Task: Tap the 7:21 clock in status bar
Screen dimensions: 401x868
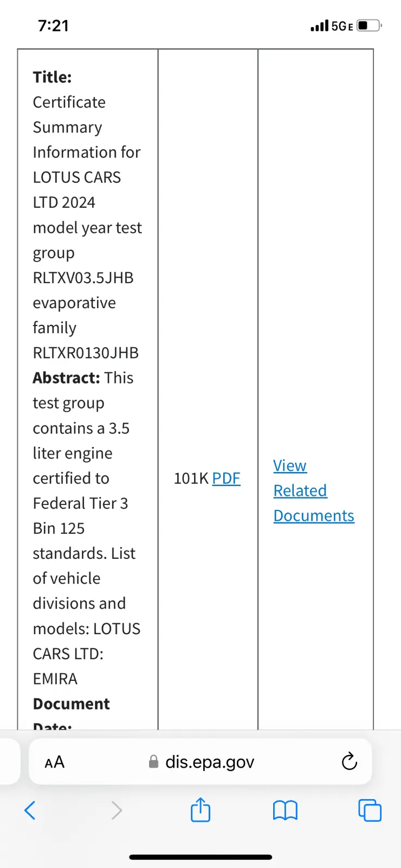Action: (x=54, y=25)
